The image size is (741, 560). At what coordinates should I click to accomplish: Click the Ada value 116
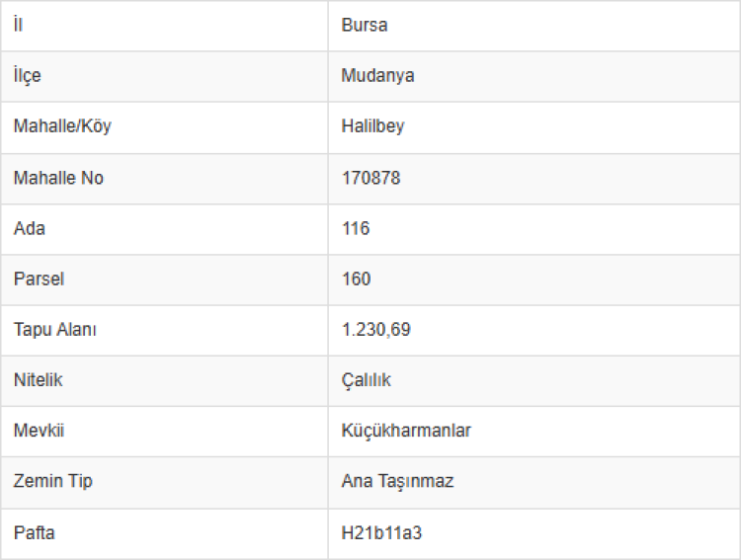point(356,228)
